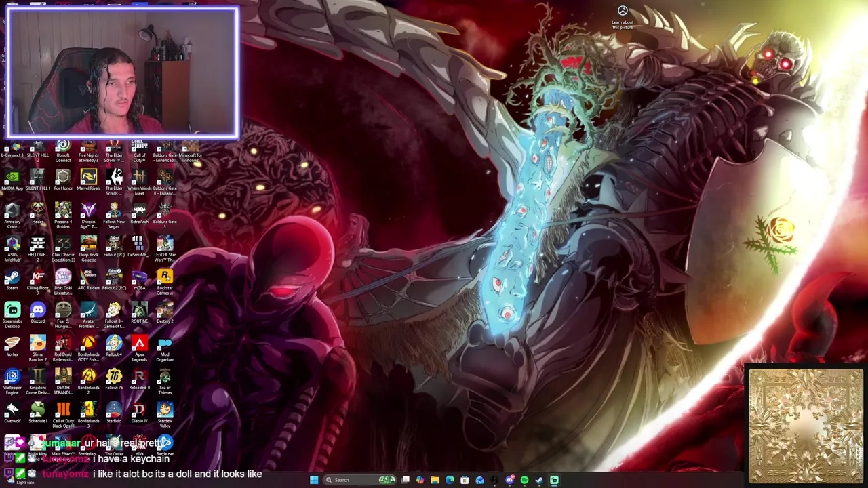The image size is (868, 488).
Task: Launch Deep Rock Galactic shortcut
Action: (88, 249)
